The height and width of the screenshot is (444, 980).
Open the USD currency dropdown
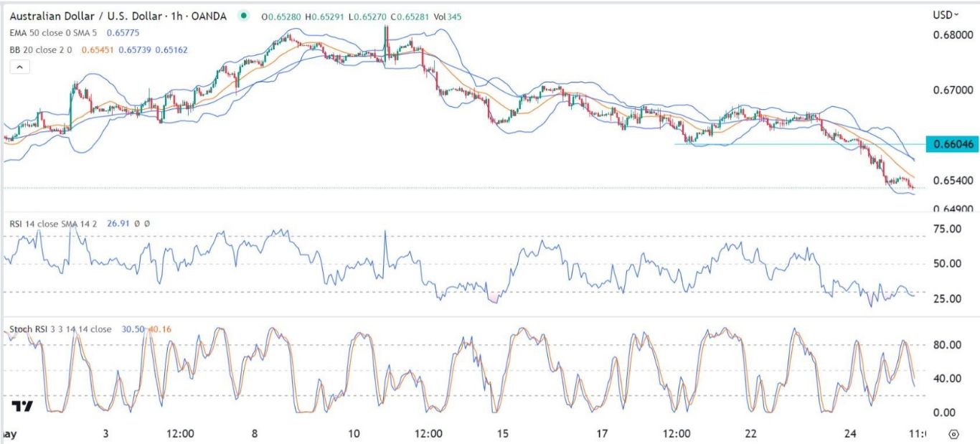(946, 15)
